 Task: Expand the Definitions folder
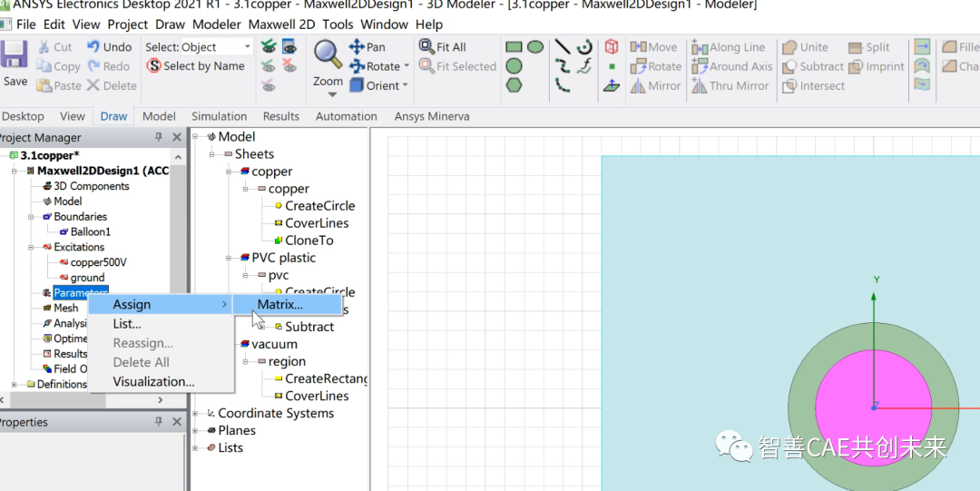tap(15, 384)
